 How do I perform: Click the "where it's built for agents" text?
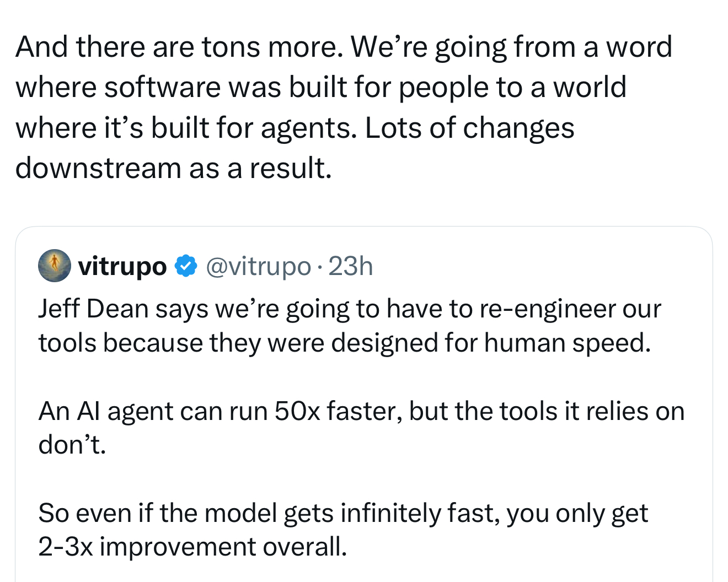tap(186, 128)
